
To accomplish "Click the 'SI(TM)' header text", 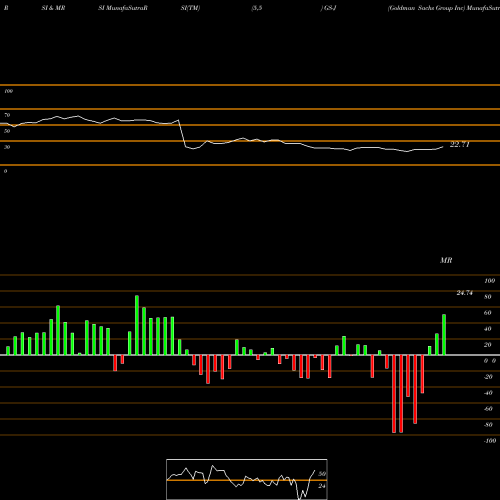I will click(190, 8).
